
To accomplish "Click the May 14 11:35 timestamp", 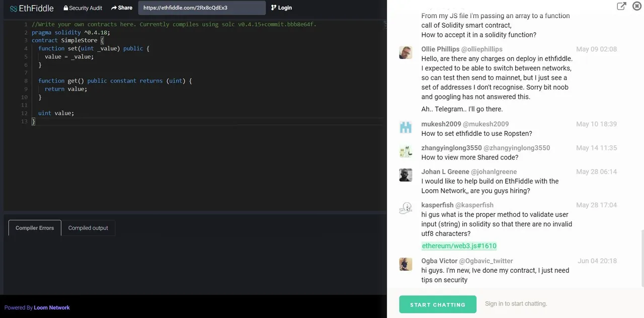I will (x=596, y=148).
